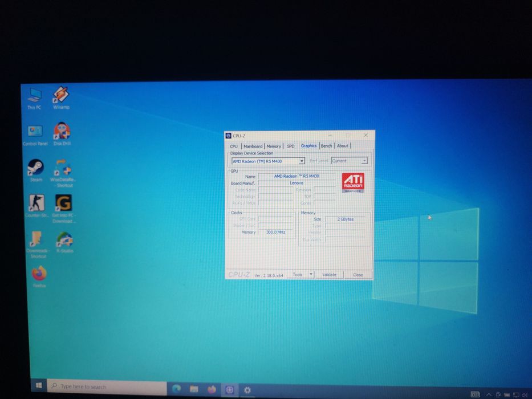Open the About tab
This screenshot has width=532, height=399.
tap(342, 145)
